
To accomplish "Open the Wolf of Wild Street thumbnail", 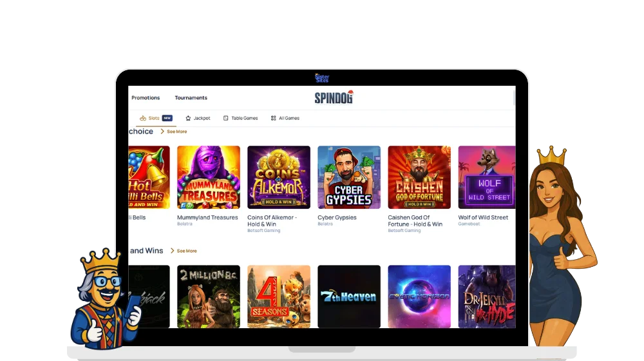I will [x=487, y=177].
